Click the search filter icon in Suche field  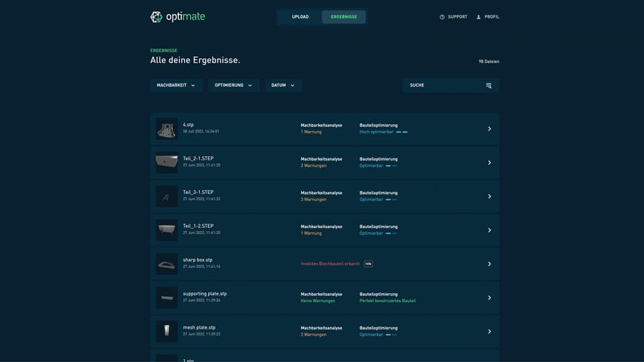click(489, 85)
